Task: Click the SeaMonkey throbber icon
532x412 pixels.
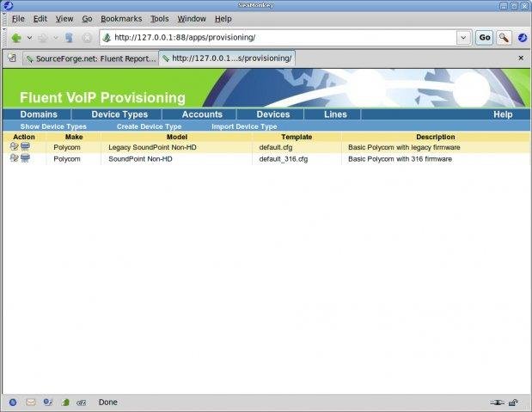Action: (x=523, y=38)
